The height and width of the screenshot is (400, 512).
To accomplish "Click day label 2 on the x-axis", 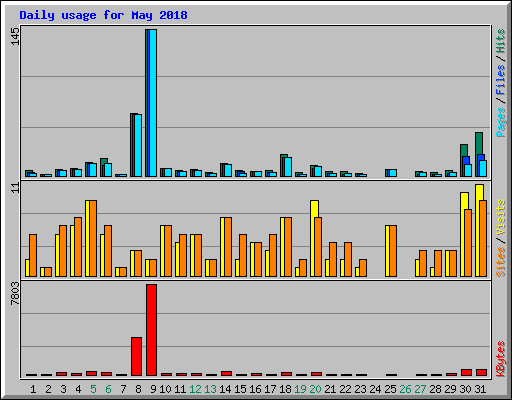I will (48, 389).
